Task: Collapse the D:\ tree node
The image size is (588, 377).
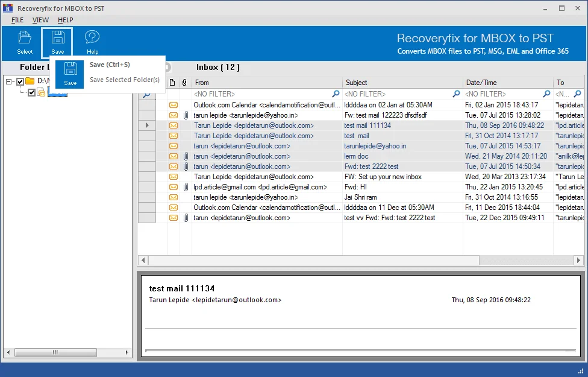Action: (8, 81)
